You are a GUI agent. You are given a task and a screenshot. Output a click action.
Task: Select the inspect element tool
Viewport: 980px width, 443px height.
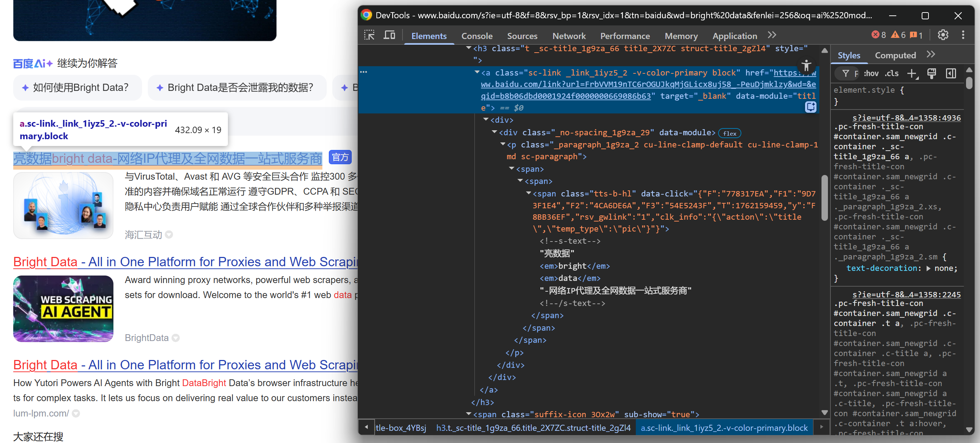(369, 35)
